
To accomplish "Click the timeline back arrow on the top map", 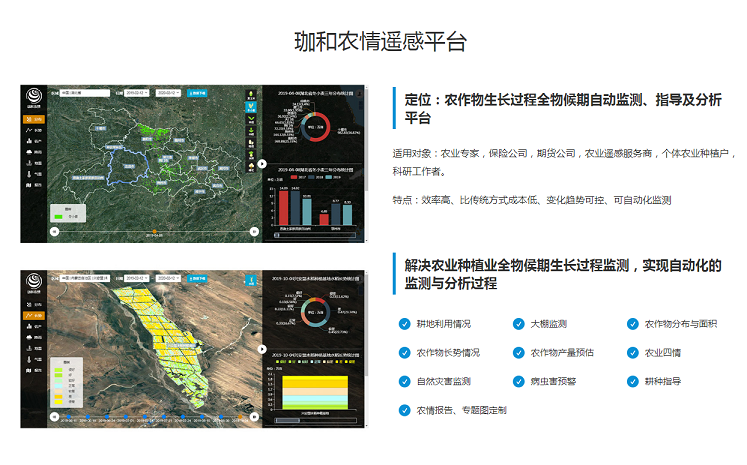I will (x=56, y=231).
